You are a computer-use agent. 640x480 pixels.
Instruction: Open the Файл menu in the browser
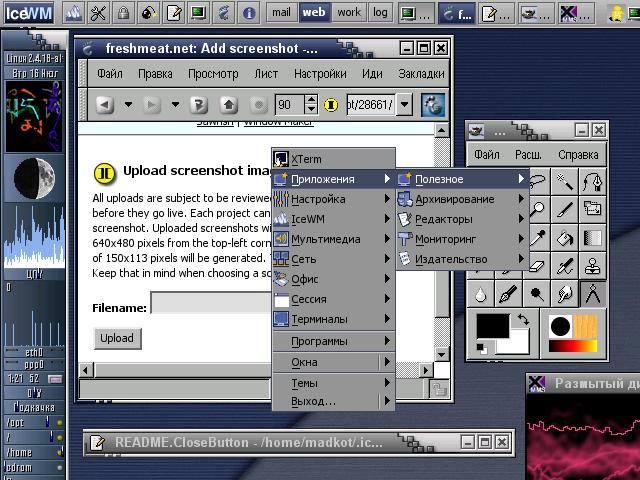point(110,74)
